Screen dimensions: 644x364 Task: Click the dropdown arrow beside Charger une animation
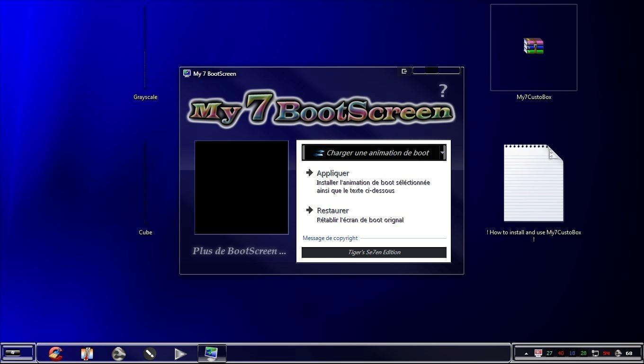coord(442,152)
